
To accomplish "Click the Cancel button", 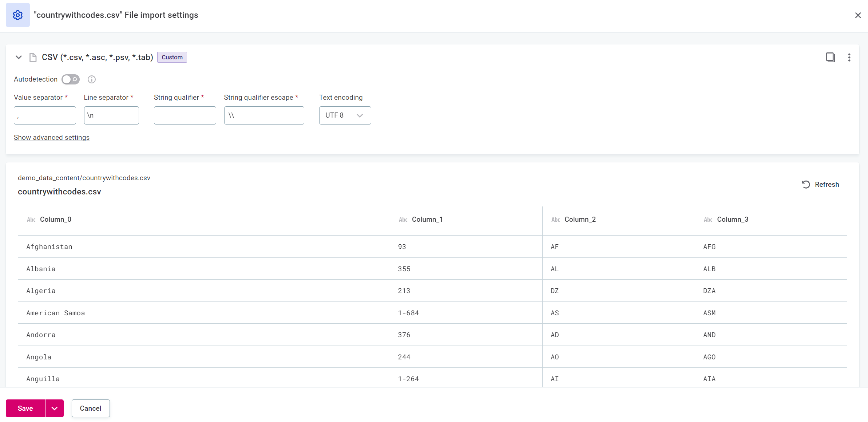I will [90, 408].
